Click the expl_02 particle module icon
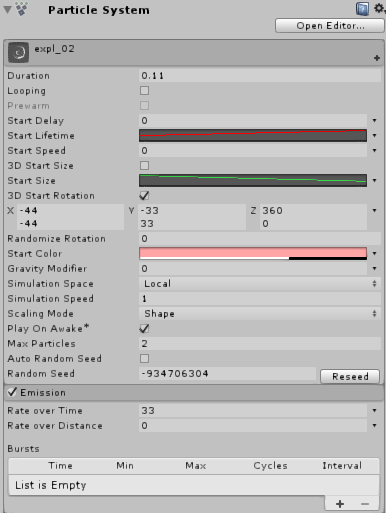The image size is (386, 513). [x=18, y=52]
